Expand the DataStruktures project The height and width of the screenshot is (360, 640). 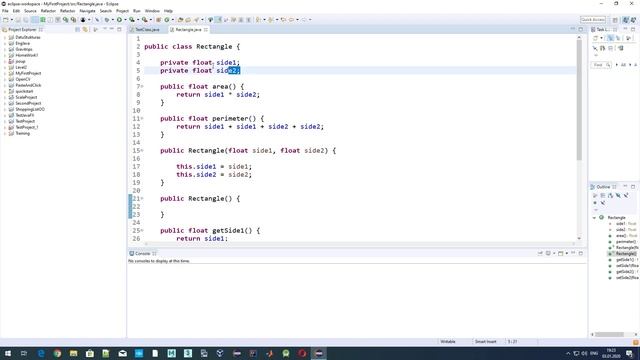5,37
